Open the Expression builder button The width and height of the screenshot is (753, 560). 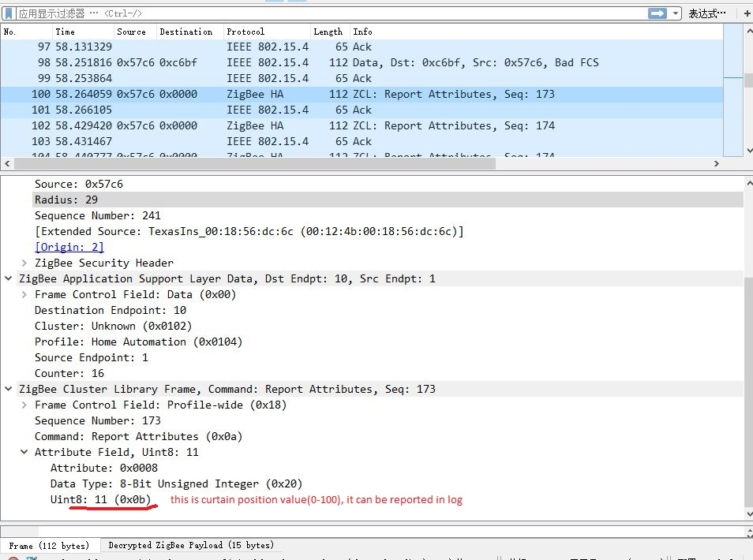(705, 13)
